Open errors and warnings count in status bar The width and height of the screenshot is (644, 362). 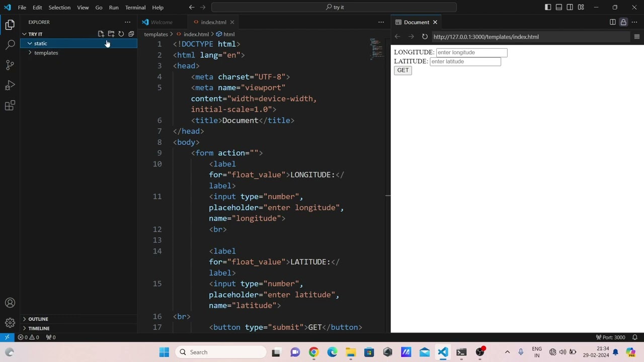[28, 337]
